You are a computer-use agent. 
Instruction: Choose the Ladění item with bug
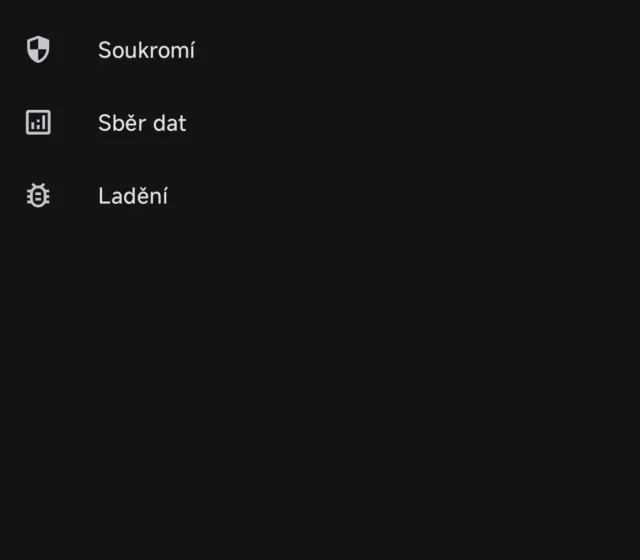(x=133, y=196)
